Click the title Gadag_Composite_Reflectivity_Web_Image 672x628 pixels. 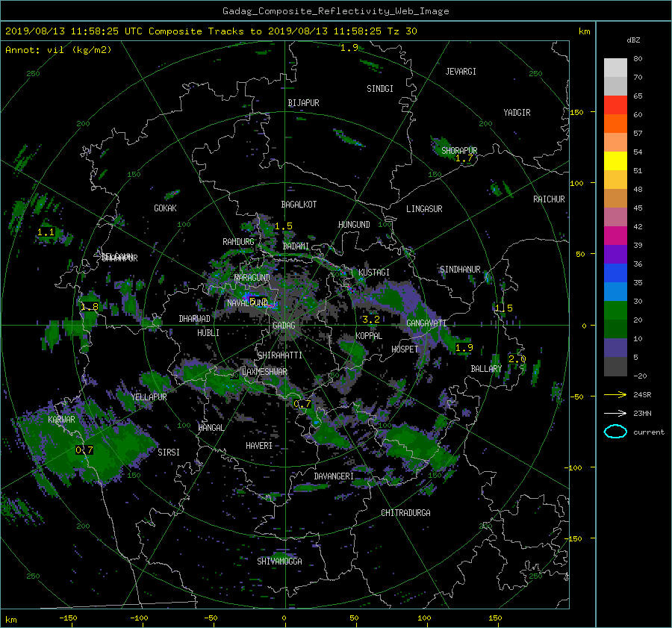(335, 11)
